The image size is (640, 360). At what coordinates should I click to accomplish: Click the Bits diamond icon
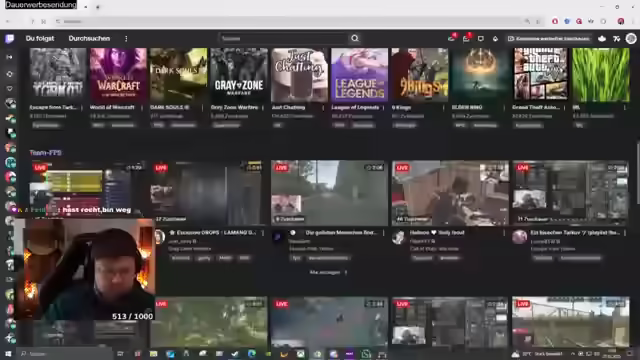(x=495, y=38)
